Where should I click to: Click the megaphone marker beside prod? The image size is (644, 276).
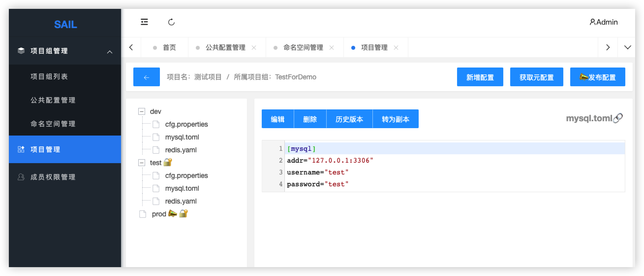[173, 214]
